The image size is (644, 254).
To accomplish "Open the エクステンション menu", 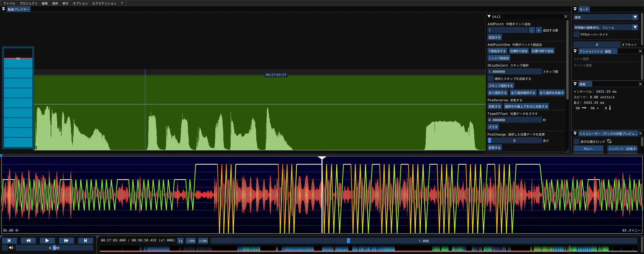I will click(104, 3).
